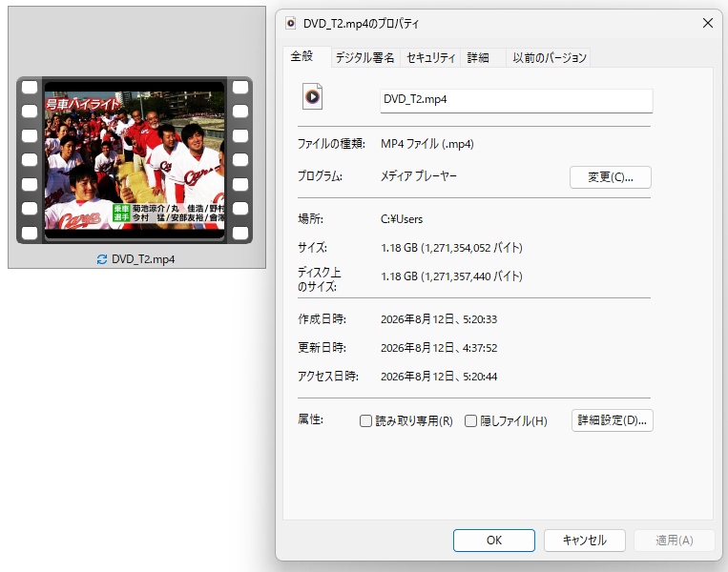Enable the 読み取り専用(R) checkbox
The image size is (728, 572).
click(365, 420)
